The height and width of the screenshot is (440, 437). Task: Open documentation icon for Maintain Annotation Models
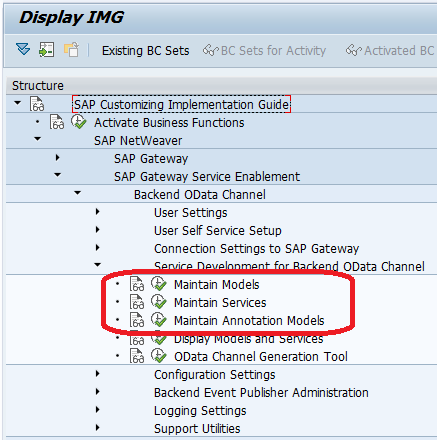pyautogui.click(x=137, y=320)
